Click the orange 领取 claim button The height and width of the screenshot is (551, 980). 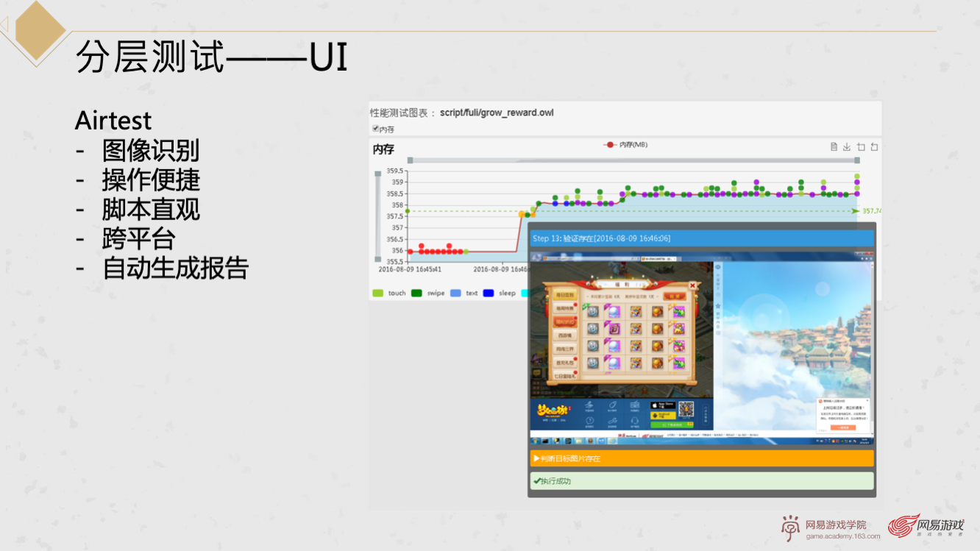click(675, 296)
